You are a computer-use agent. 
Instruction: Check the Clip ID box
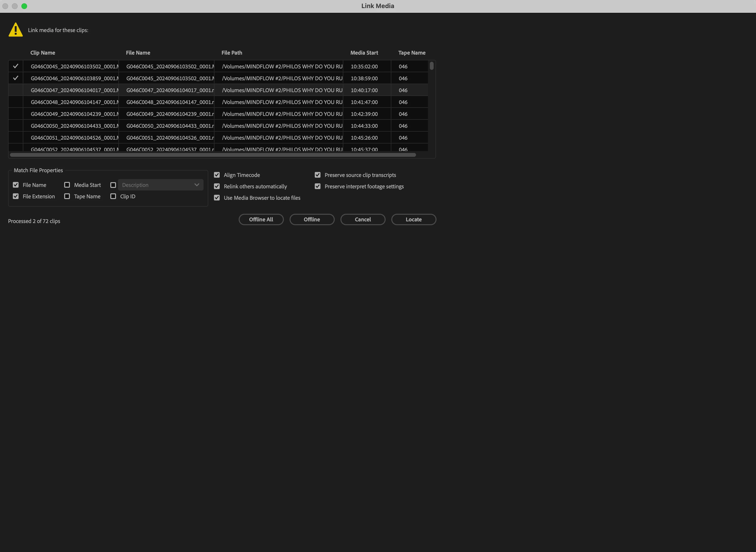click(x=113, y=196)
